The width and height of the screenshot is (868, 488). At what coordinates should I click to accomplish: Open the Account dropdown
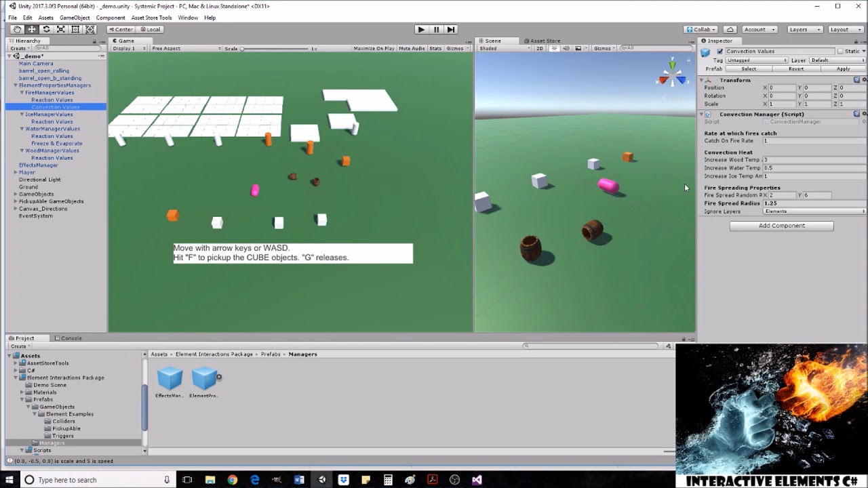pyautogui.click(x=759, y=29)
